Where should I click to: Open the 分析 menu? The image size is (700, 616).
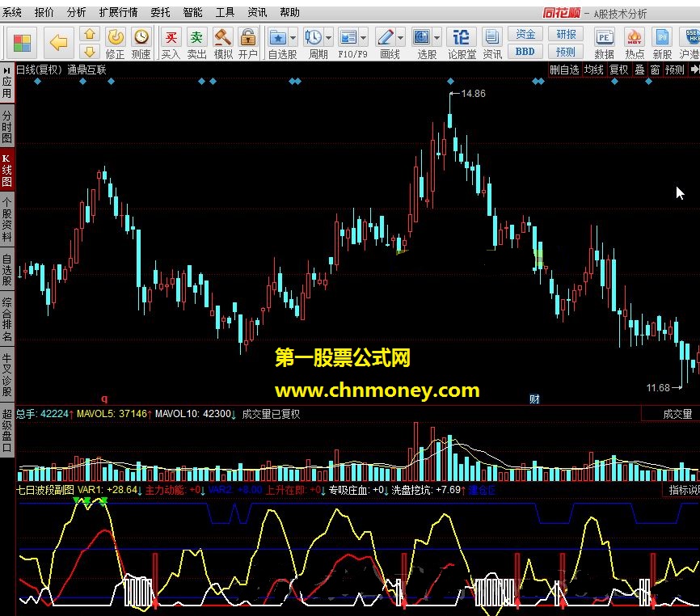click(x=76, y=12)
